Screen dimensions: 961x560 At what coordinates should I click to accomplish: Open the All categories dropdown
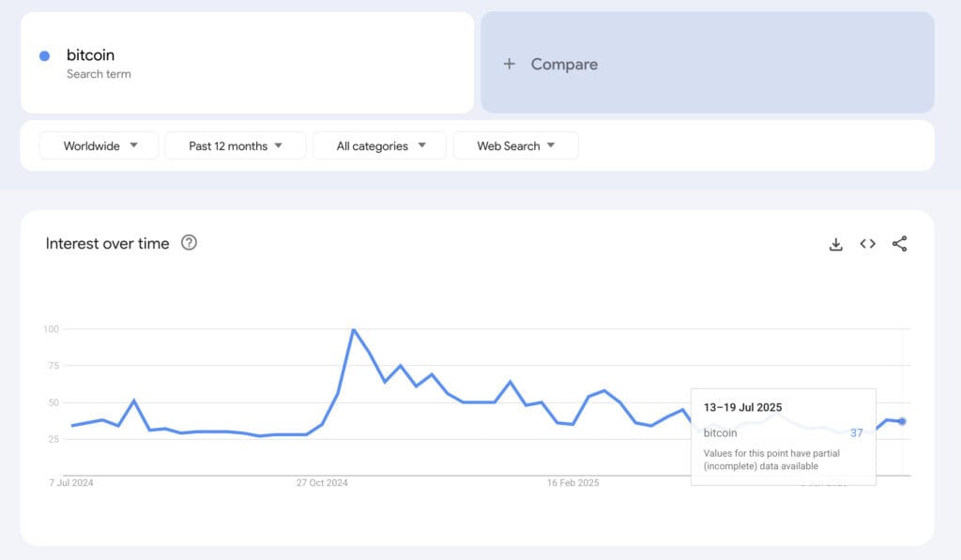point(379,145)
